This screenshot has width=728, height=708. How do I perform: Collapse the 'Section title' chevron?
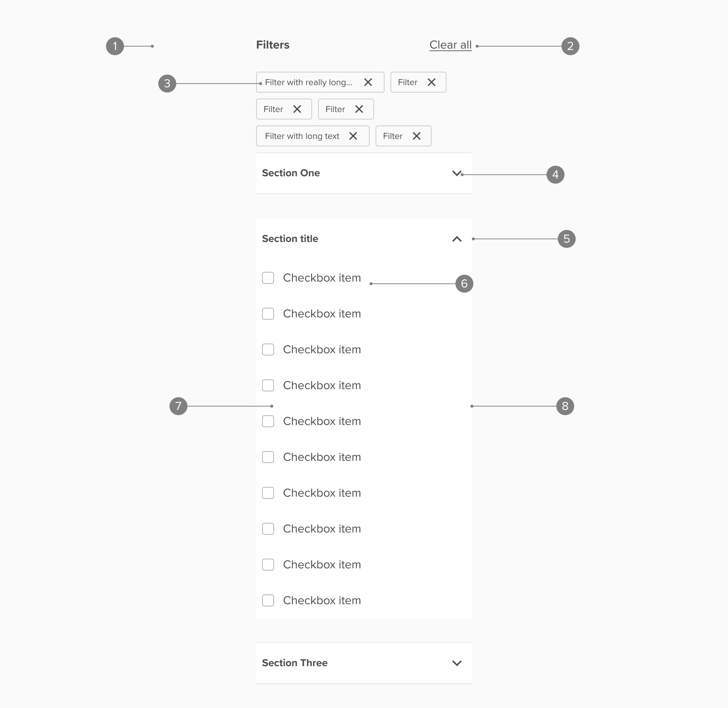click(x=457, y=239)
